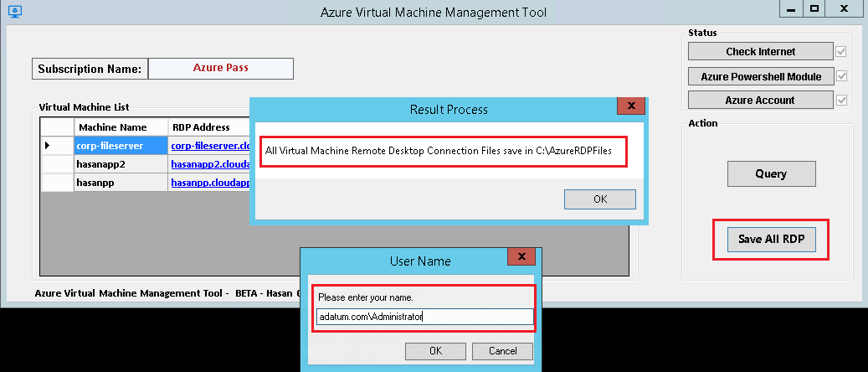Click the app icon in the title bar
Screen dimensions: 868x372
point(14,11)
